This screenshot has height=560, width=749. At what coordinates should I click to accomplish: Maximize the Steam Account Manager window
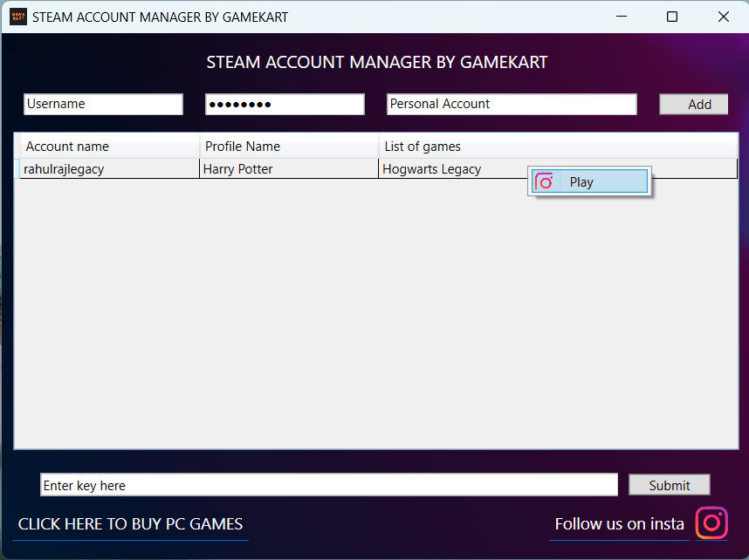pyautogui.click(x=672, y=17)
